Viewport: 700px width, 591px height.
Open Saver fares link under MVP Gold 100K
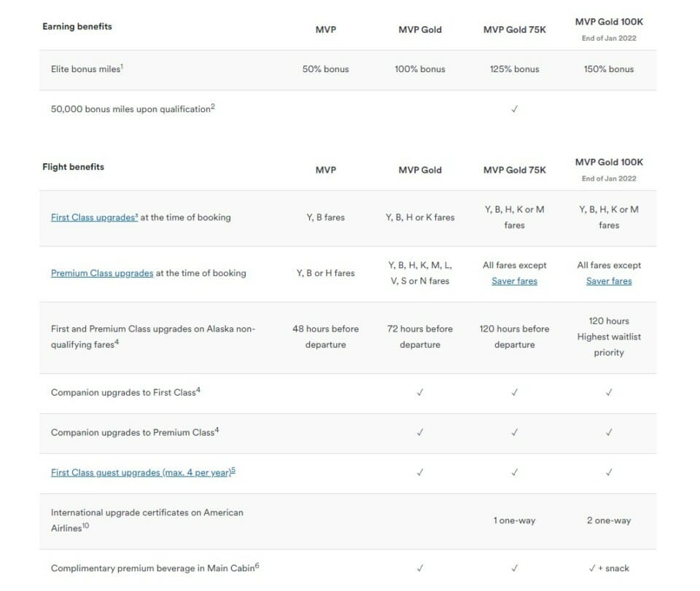[609, 281]
